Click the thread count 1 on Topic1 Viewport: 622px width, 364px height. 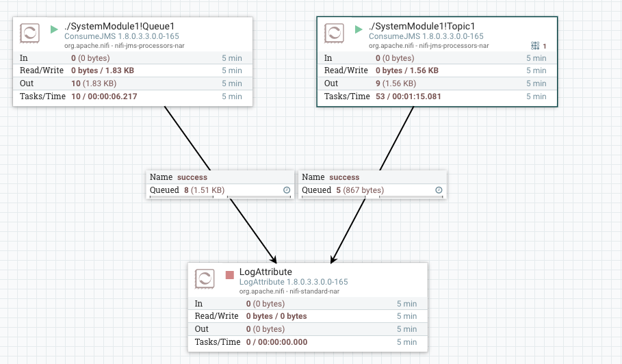tap(545, 47)
